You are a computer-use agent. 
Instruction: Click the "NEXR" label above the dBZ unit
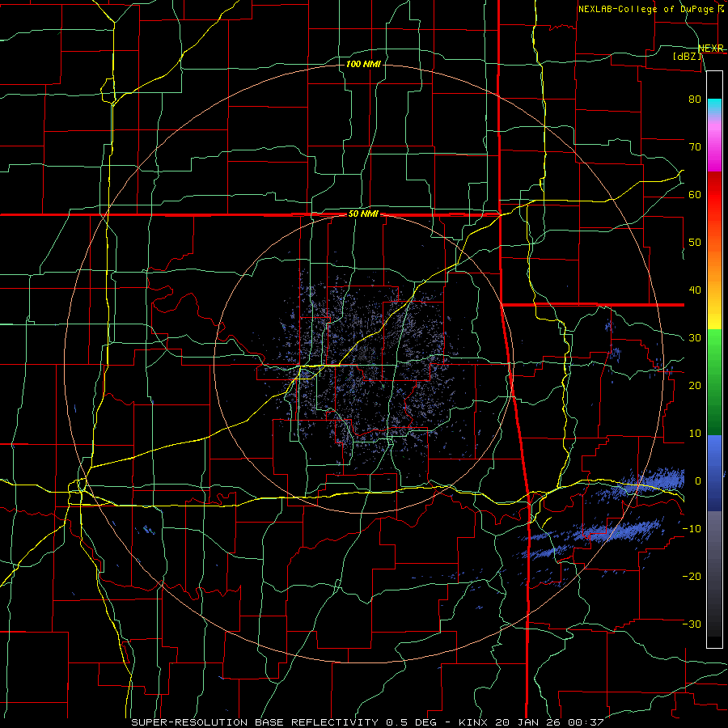click(711, 49)
